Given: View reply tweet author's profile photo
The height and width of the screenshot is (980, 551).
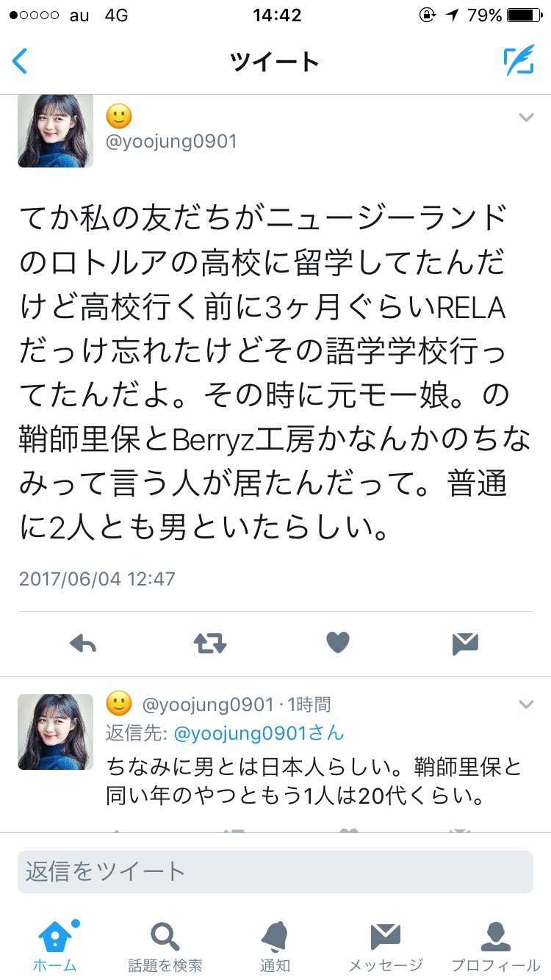Looking at the screenshot, I should coord(56,732).
